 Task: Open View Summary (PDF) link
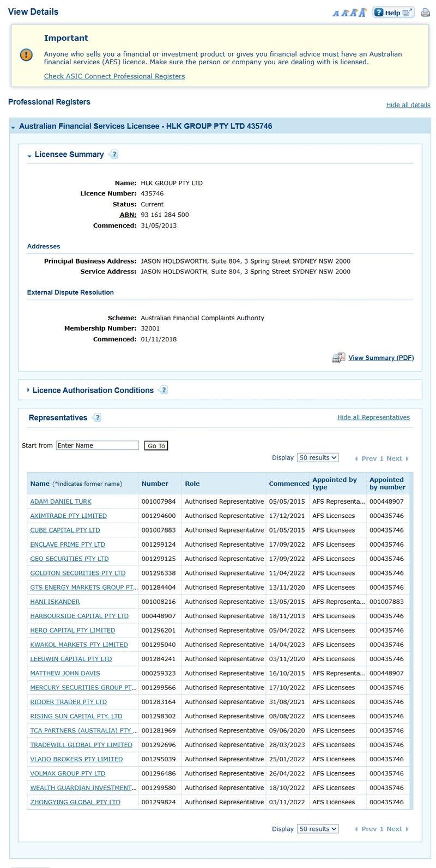pyautogui.click(x=381, y=358)
